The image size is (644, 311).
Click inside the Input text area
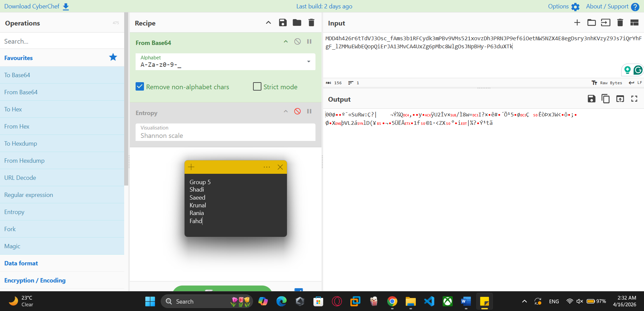pyautogui.click(x=483, y=55)
